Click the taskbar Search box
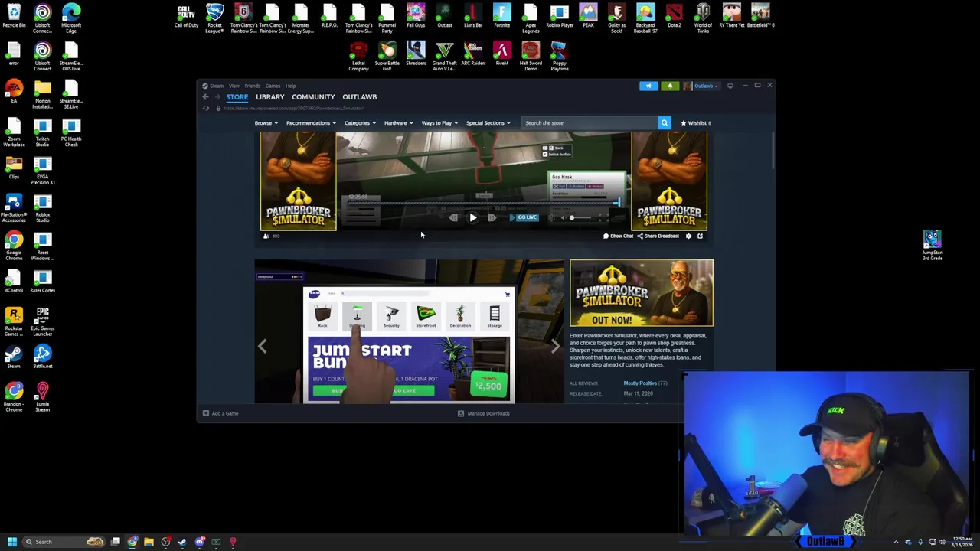Viewport: 980px width, 551px height. [64, 542]
